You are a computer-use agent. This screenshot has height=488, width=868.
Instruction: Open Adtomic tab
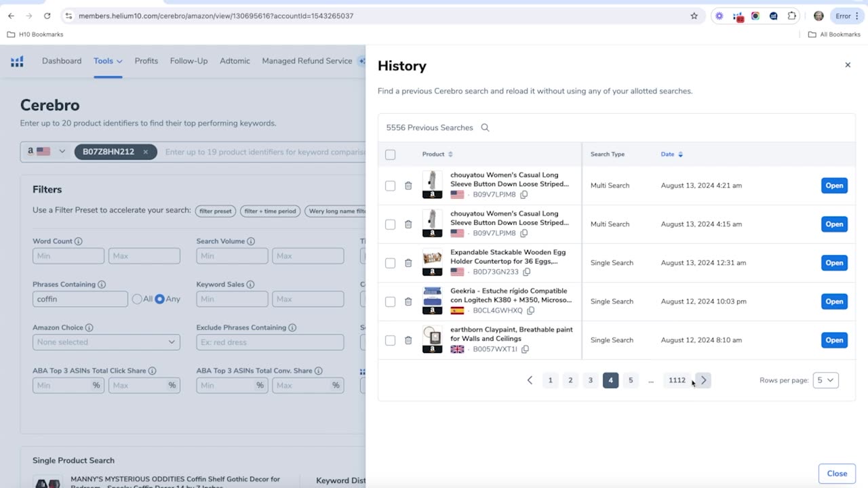(235, 61)
